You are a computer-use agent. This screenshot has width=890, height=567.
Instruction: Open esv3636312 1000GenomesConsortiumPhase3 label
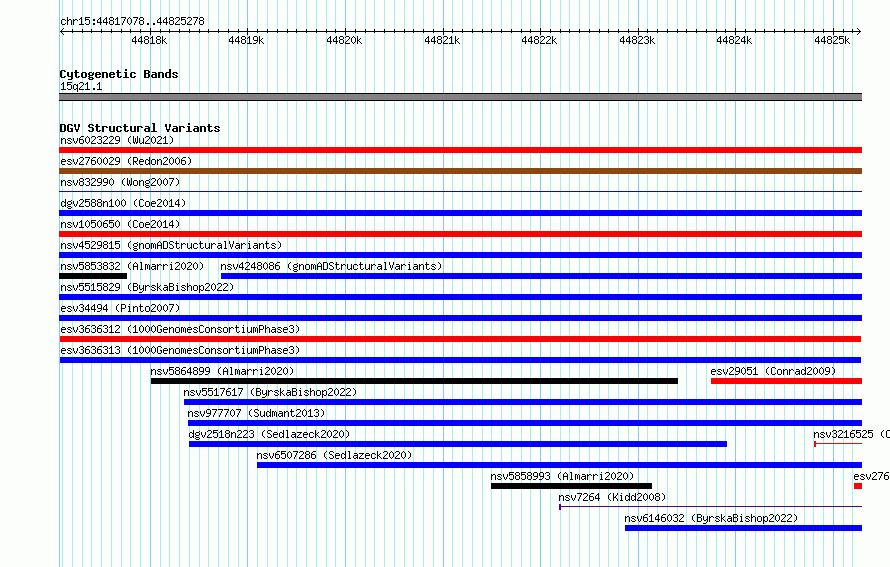pos(180,329)
